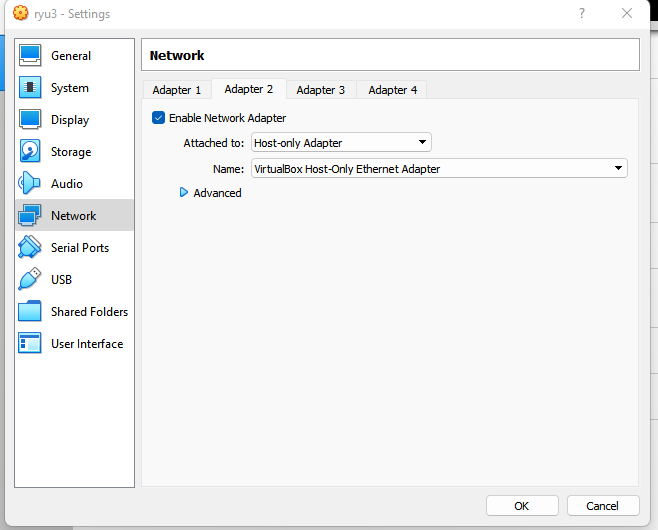This screenshot has width=658, height=530.
Task: Click the 'ryu3 - Settings' window title
Action: click(72, 14)
